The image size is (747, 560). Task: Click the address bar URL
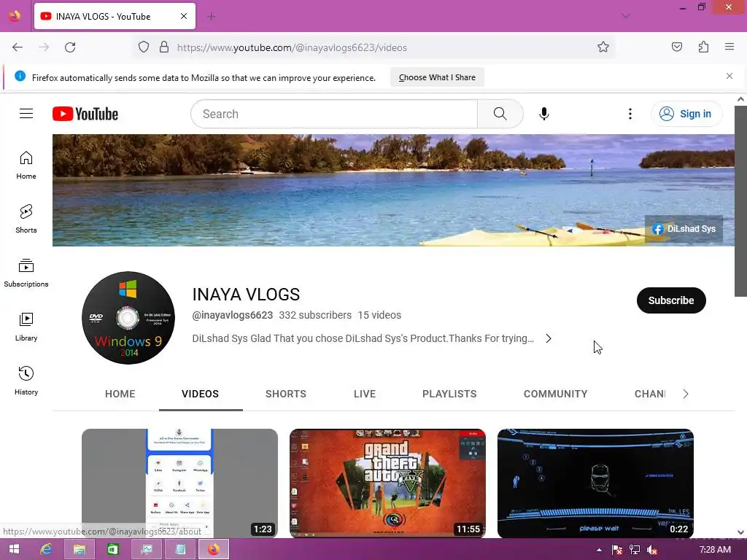292,47
